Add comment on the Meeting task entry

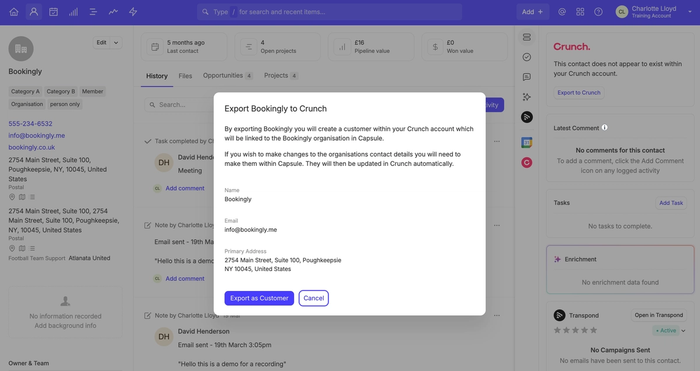coord(185,188)
